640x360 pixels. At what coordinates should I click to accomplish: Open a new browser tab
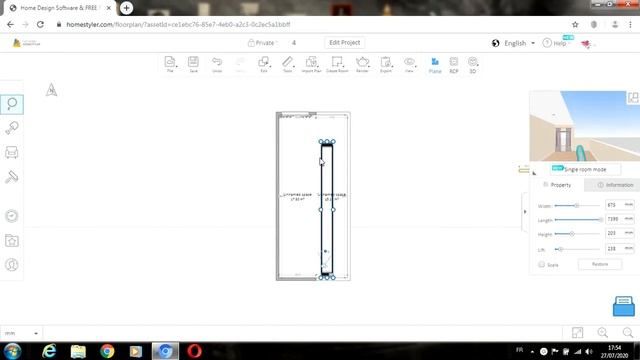(127, 8)
